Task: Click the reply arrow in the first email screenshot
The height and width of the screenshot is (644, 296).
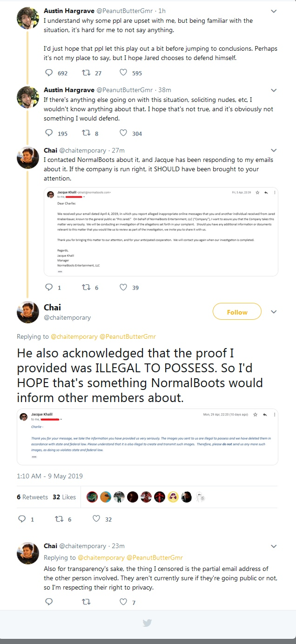Action: click(265, 192)
